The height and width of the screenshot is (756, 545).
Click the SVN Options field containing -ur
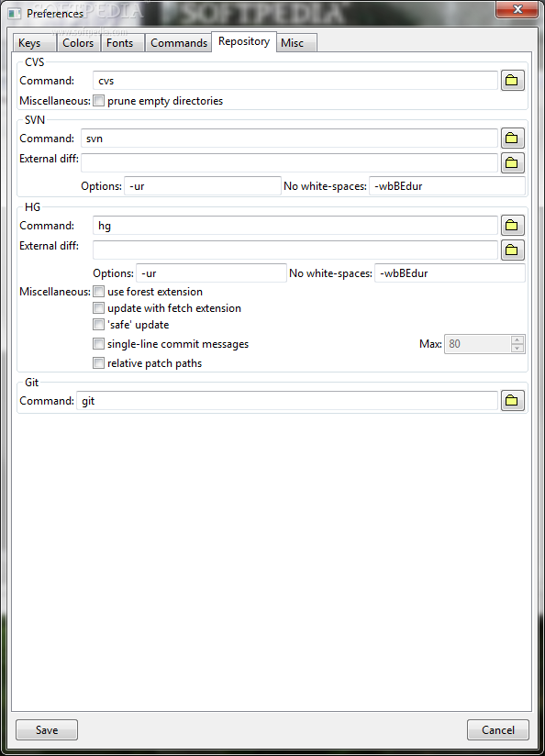click(x=203, y=186)
